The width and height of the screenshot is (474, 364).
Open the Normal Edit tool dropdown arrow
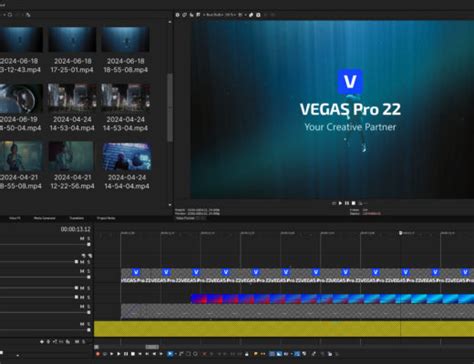point(176,354)
